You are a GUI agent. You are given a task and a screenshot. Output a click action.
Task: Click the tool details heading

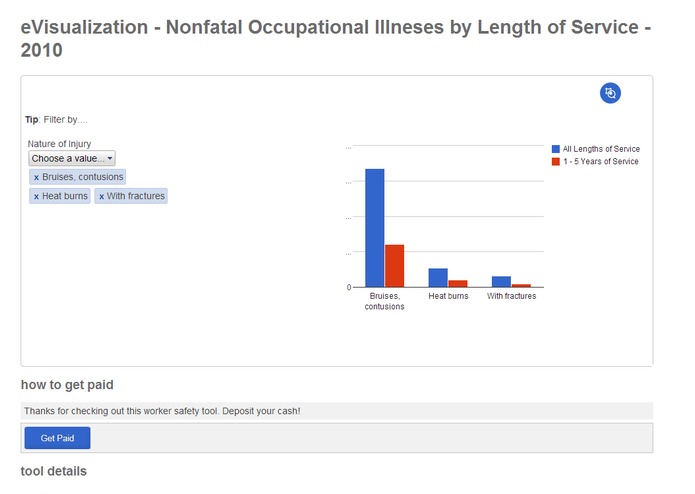coord(54,471)
